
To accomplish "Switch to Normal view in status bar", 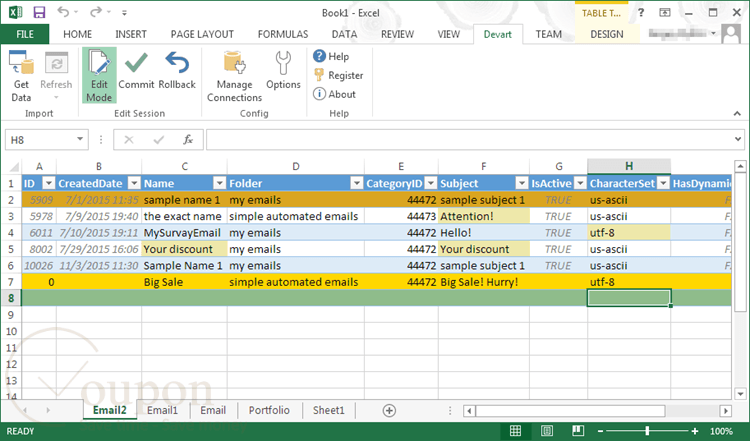I will 515,430.
